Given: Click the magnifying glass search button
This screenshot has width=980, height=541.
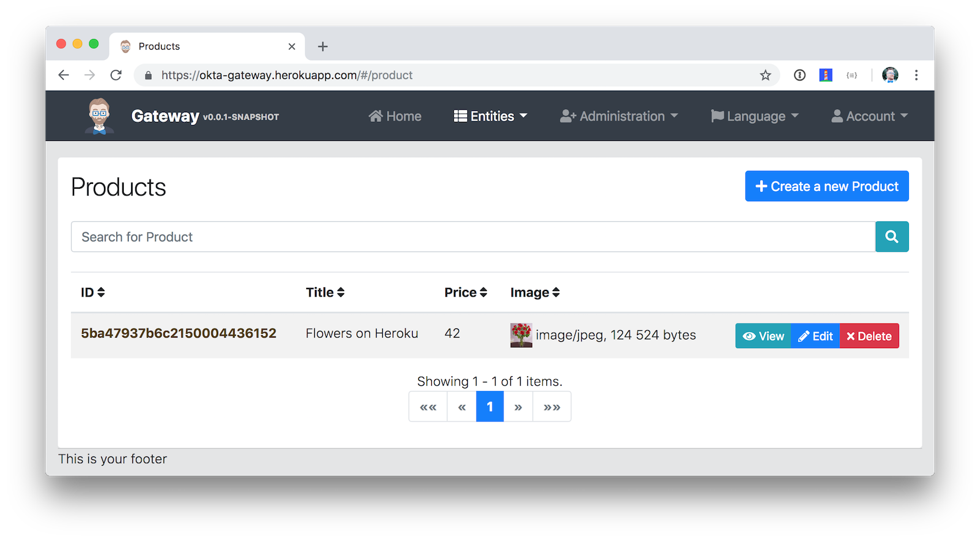Looking at the screenshot, I should [x=891, y=236].
